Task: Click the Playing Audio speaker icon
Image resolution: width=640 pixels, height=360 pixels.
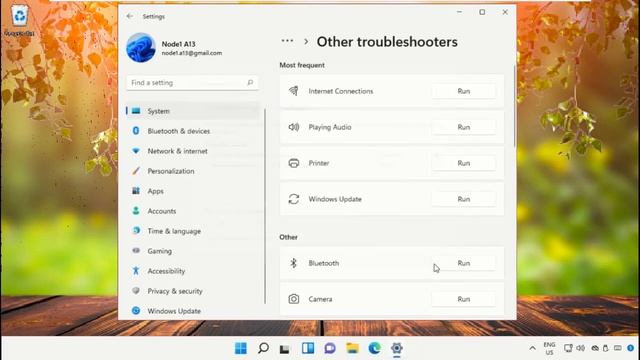Action: (293, 127)
